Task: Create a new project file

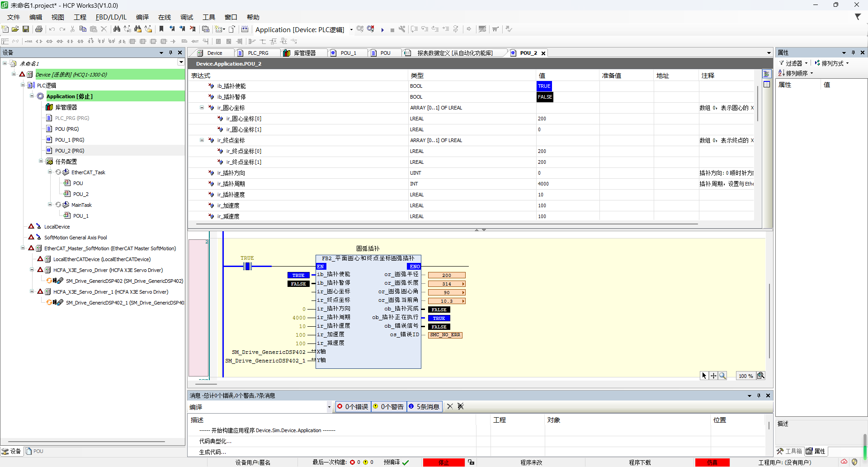Action: pos(5,29)
